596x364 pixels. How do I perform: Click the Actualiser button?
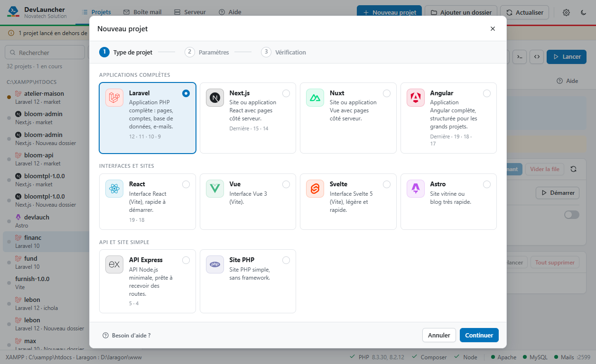(x=525, y=13)
